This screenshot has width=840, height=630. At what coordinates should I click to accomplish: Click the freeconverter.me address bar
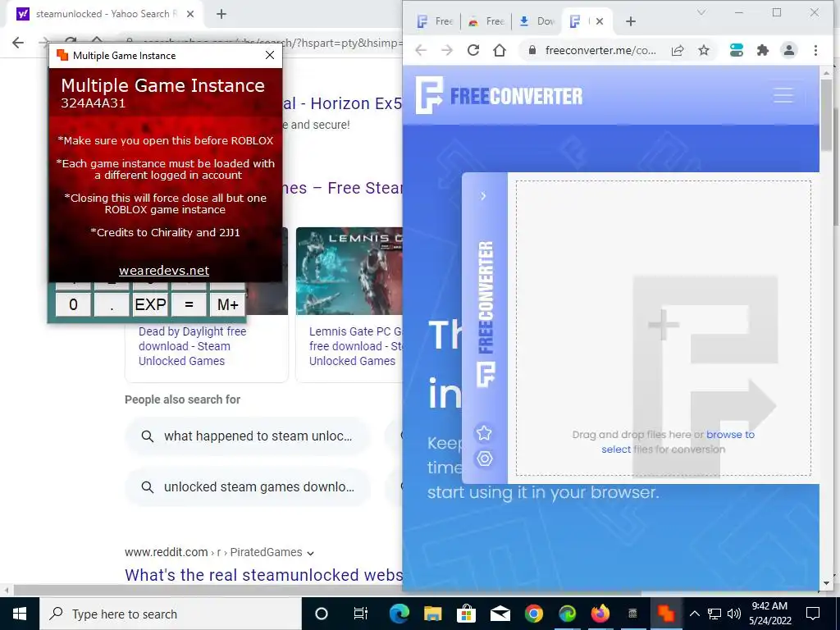[600, 50]
